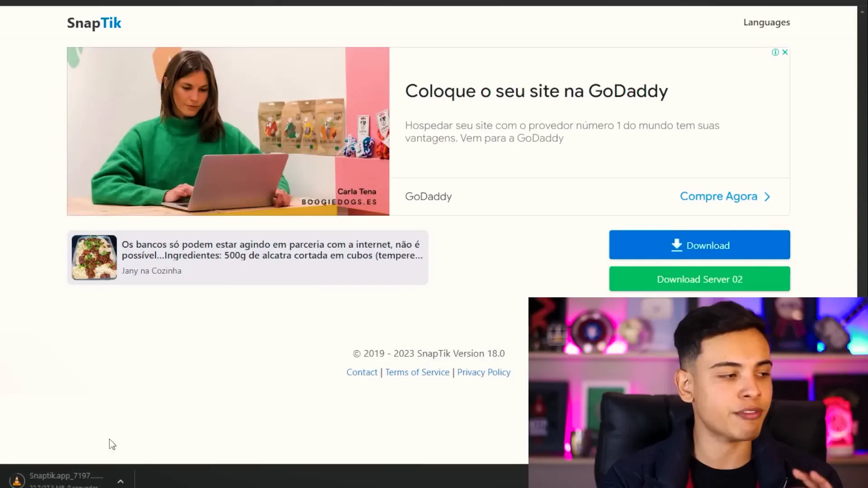Open the Terms of Service link

pos(417,372)
